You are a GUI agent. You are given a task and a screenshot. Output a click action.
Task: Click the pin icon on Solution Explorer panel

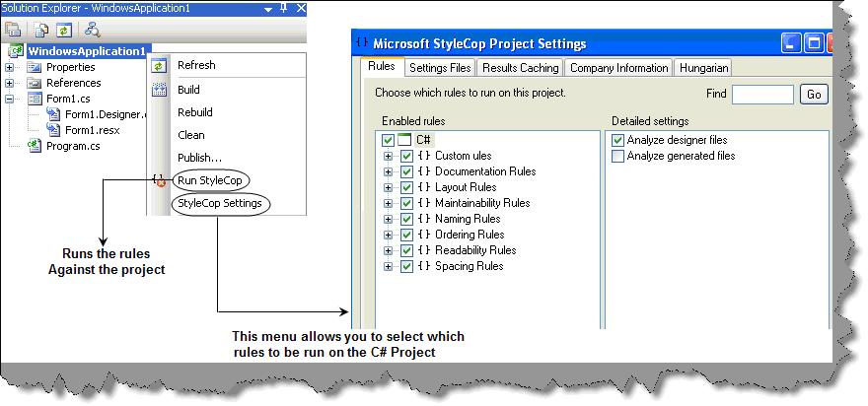coord(284,8)
